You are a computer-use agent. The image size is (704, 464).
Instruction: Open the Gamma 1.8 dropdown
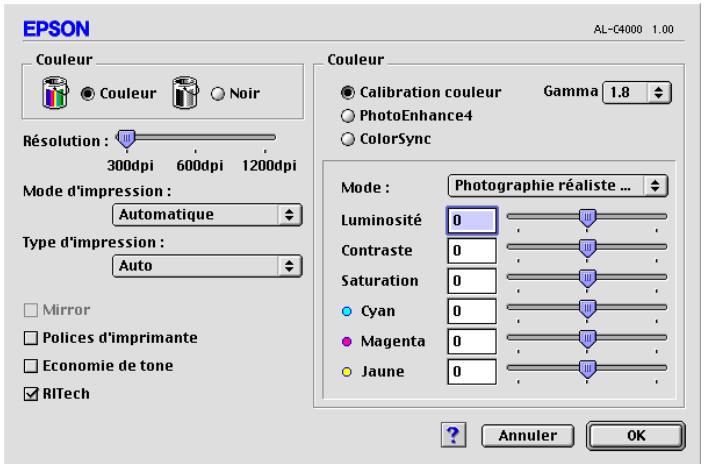pos(637,93)
